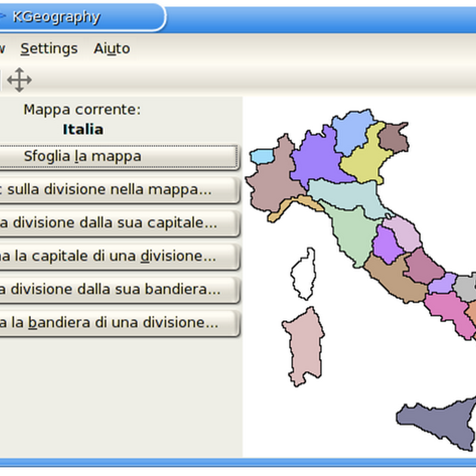Screen dimensions: 476x476
Task: Start quiz guessing capital of a division
Action: click(x=119, y=256)
